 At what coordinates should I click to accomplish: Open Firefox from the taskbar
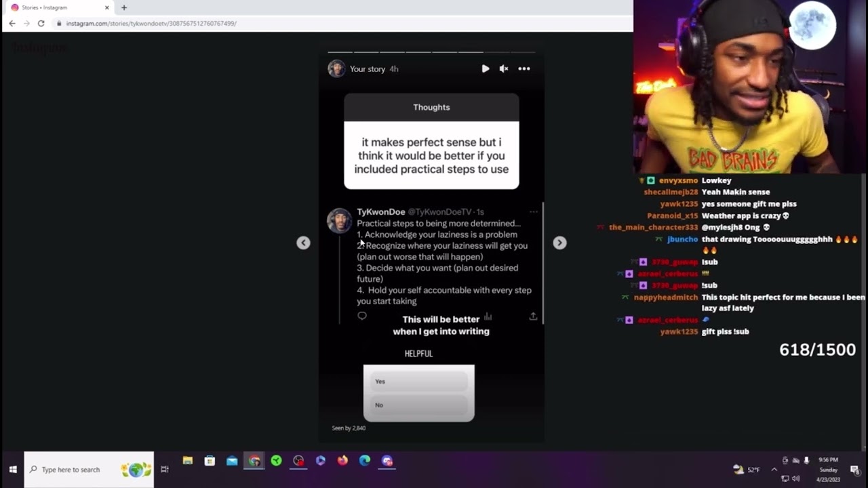[x=342, y=461]
